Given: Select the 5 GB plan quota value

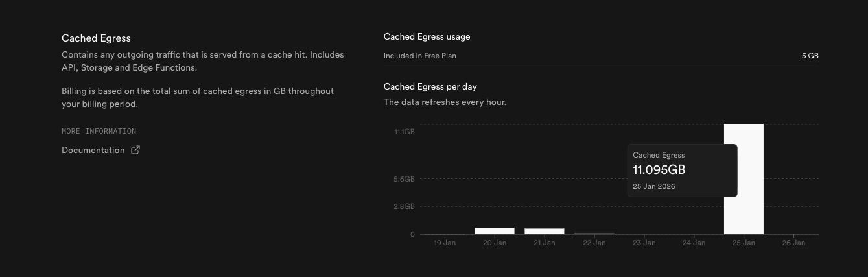Looking at the screenshot, I should coord(810,56).
